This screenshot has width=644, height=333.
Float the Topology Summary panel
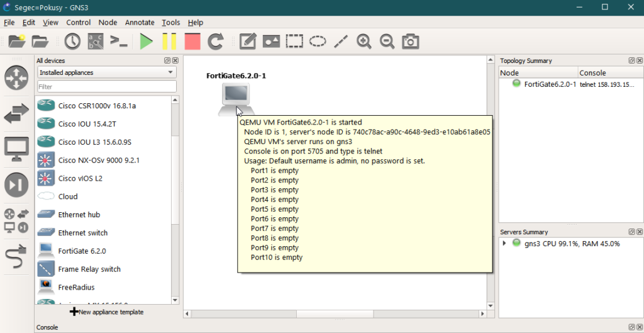point(631,60)
